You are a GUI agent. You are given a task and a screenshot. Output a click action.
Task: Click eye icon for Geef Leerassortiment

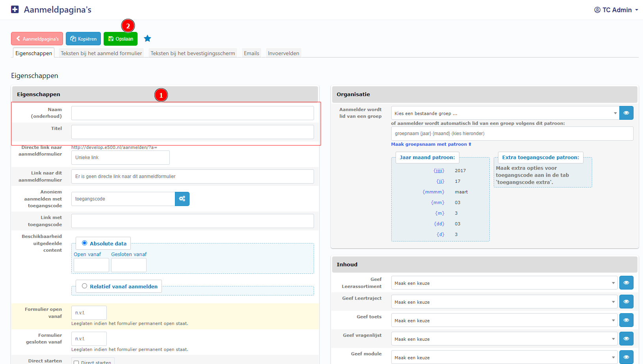626,283
